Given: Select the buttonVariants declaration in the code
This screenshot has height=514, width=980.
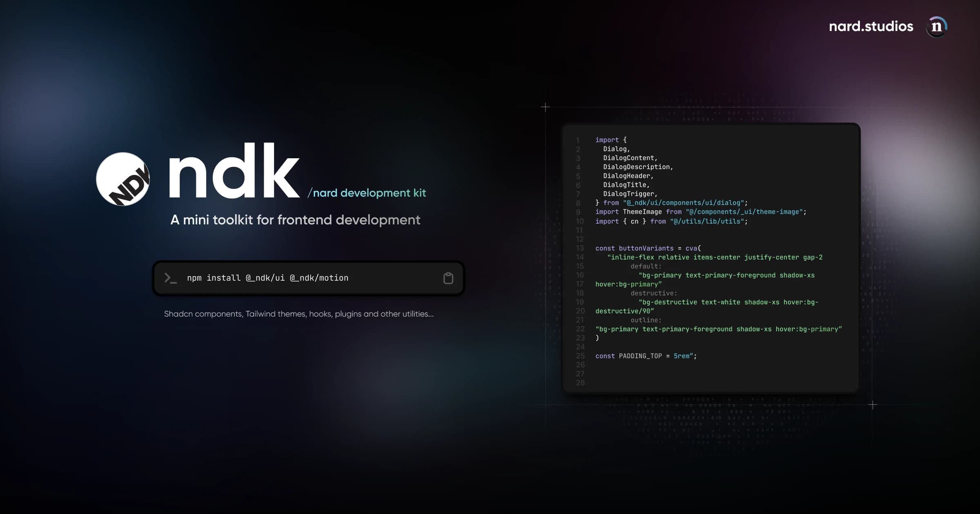Looking at the screenshot, I should pos(645,248).
